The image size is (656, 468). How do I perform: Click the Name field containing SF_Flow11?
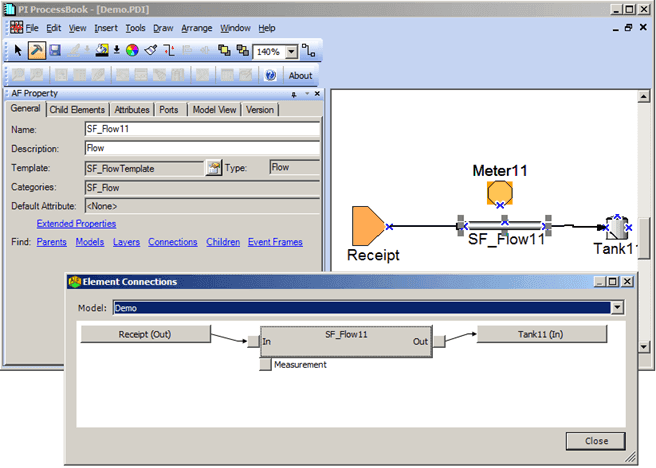tap(202, 129)
